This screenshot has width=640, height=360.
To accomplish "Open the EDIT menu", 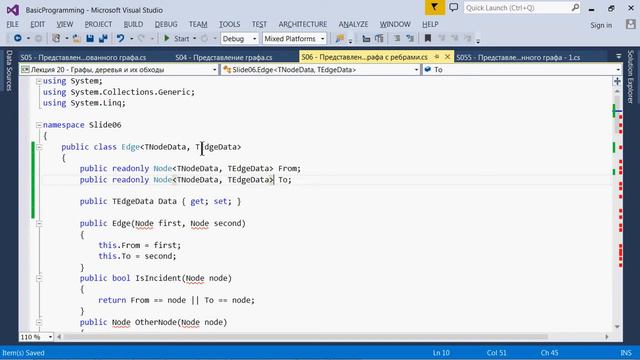I will [x=38, y=24].
